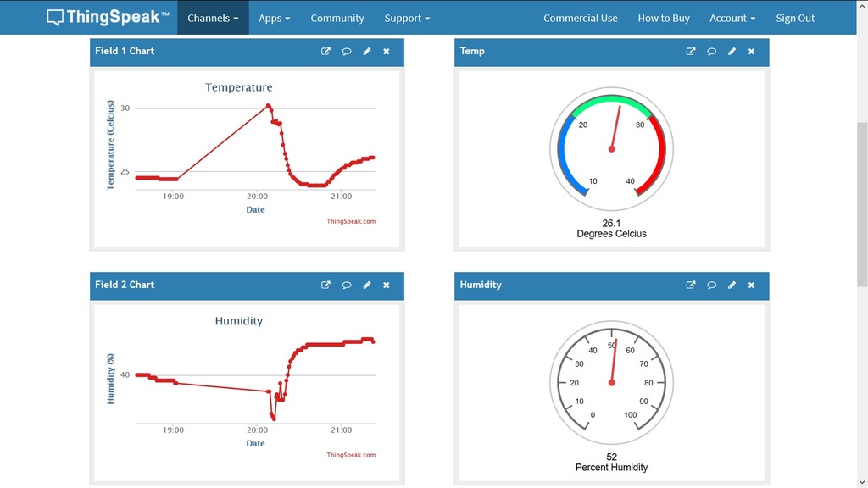The width and height of the screenshot is (868, 488).
Task: Remove the Field 1 Chart widget
Action: tap(387, 52)
